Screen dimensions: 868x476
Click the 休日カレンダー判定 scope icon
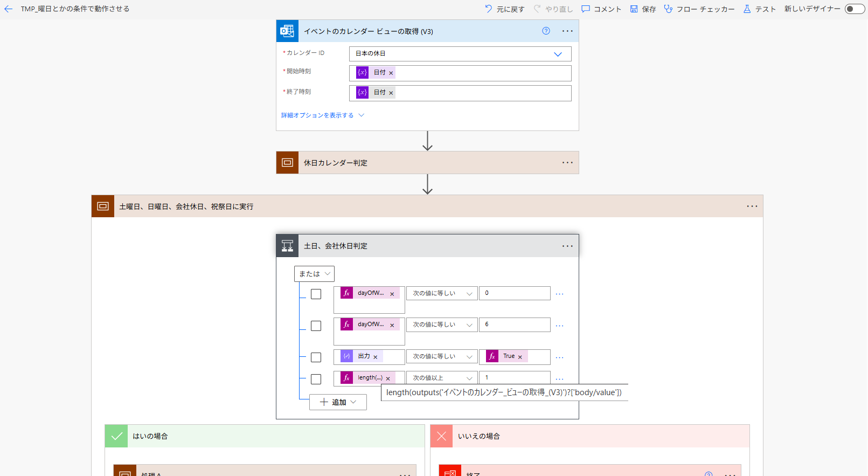(x=287, y=163)
